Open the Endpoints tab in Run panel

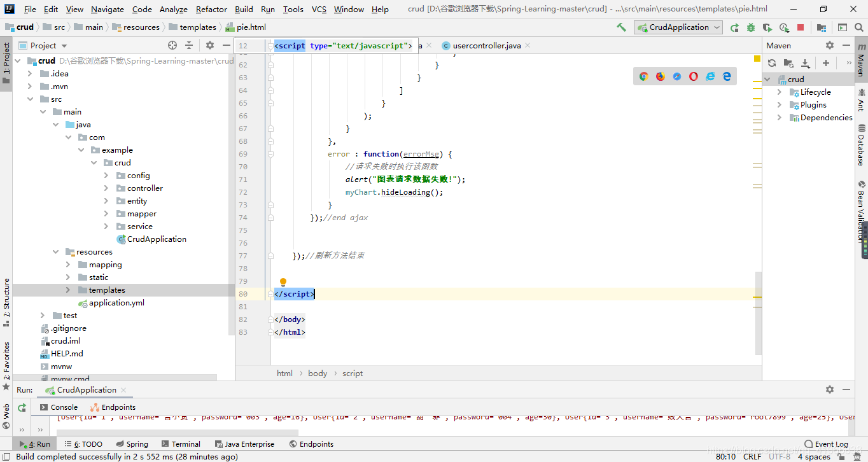[113, 407]
